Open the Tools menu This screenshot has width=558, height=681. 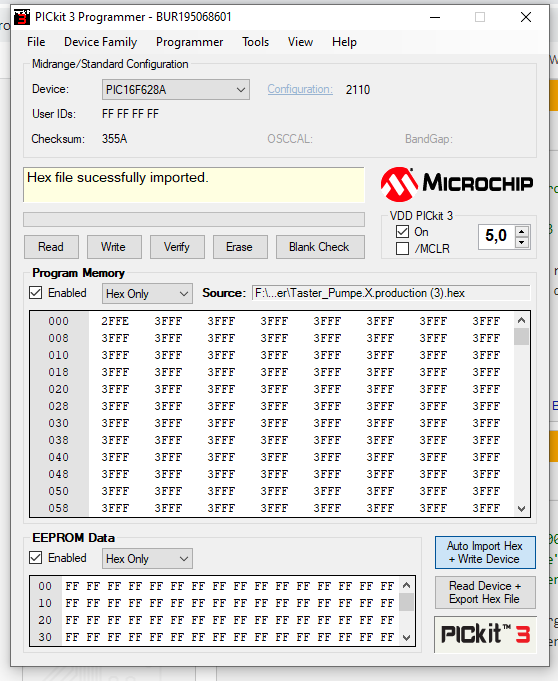(x=255, y=42)
